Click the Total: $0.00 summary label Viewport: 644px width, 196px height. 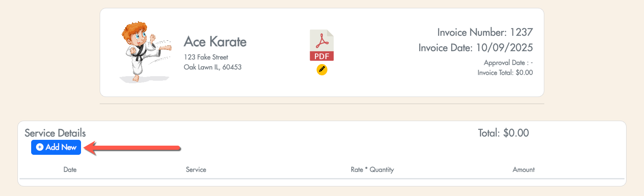point(503,133)
